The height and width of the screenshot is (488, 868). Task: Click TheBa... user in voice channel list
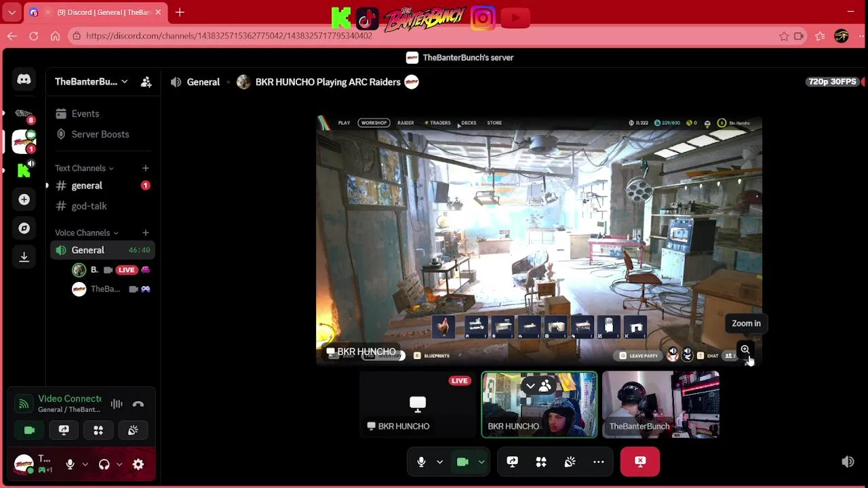click(x=111, y=289)
